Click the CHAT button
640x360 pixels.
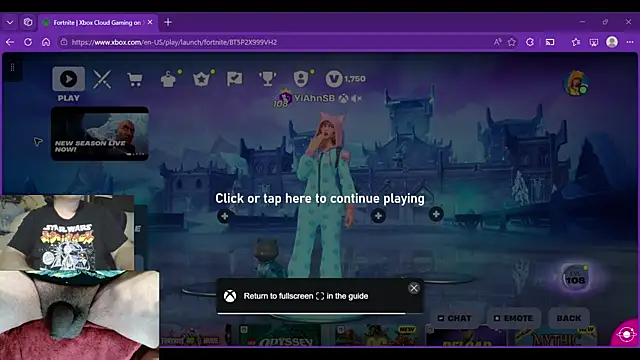tap(454, 318)
